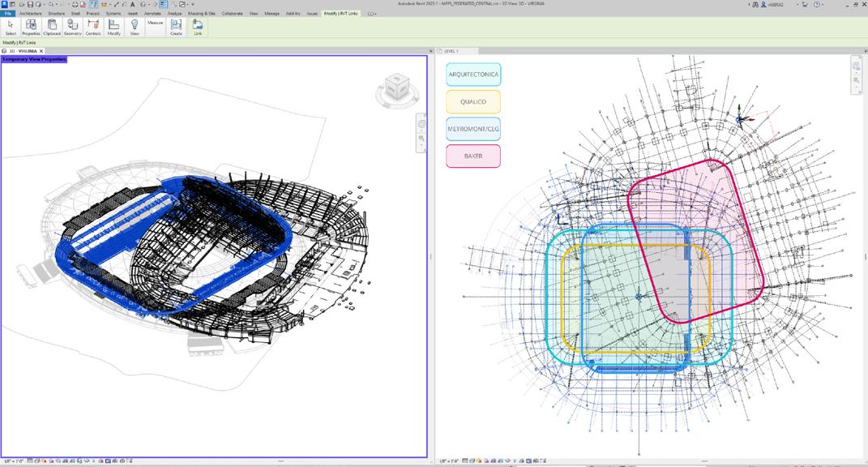Click the Open folder icon in Quick Access Toolbar
Image resolution: width=868 pixels, height=467 pixels.
pyautogui.click(x=23, y=4)
